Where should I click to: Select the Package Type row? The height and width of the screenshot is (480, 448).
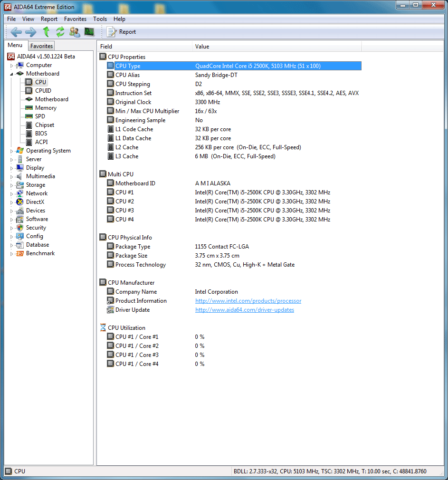pos(234,247)
